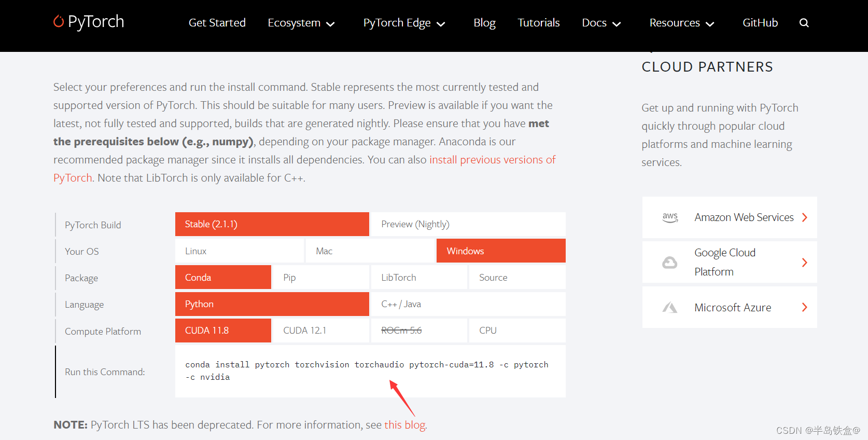868x440 pixels.
Task: Open install previous versions of PyTorch link
Action: [x=492, y=160]
